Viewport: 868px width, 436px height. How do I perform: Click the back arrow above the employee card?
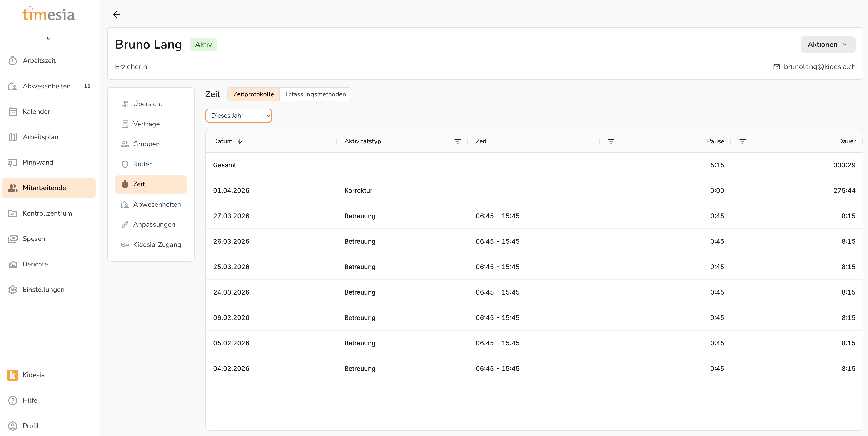point(116,15)
